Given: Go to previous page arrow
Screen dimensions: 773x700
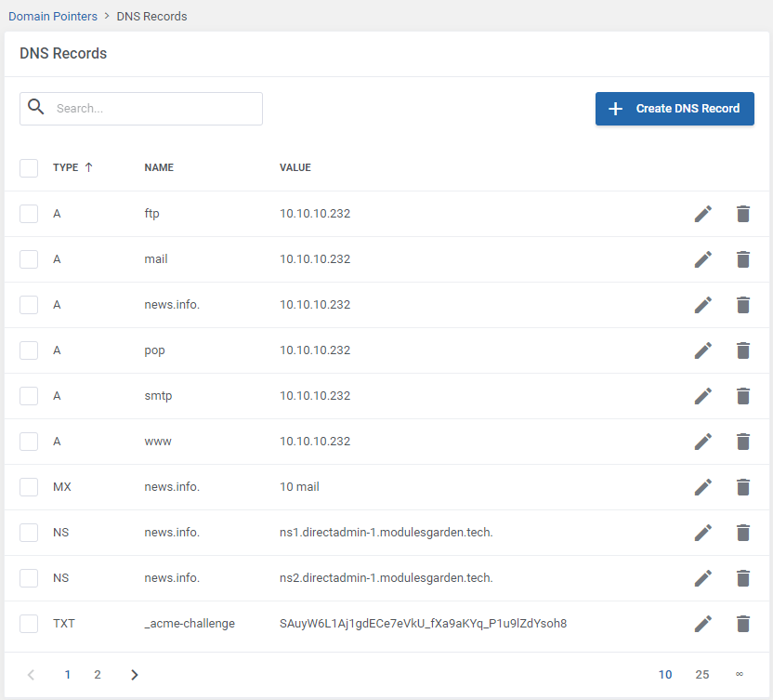Looking at the screenshot, I should [x=31, y=675].
